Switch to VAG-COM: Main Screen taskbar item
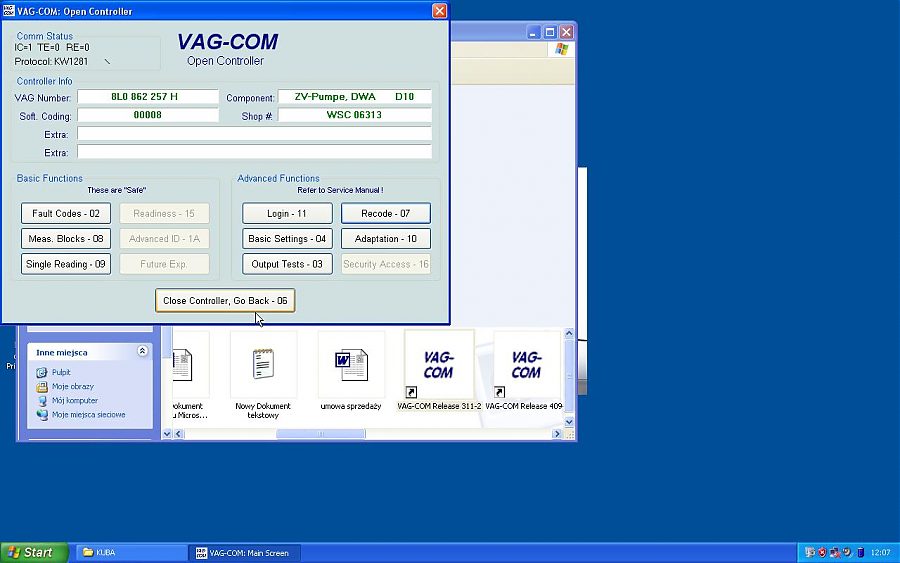This screenshot has width=900, height=563. 245,553
